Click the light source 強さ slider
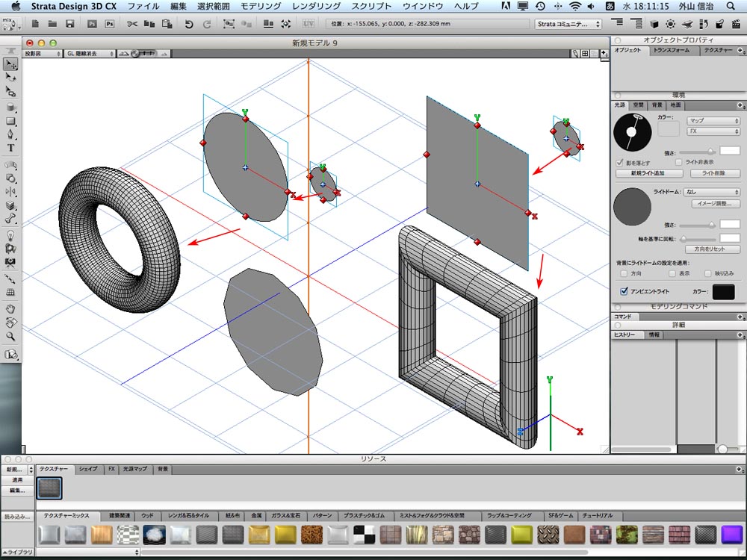 tap(698, 152)
